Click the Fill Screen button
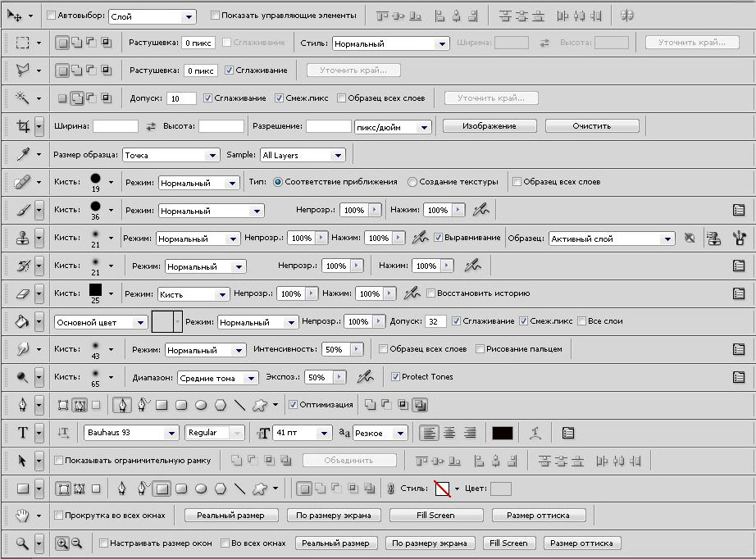The height and width of the screenshot is (559, 756). coord(436,515)
